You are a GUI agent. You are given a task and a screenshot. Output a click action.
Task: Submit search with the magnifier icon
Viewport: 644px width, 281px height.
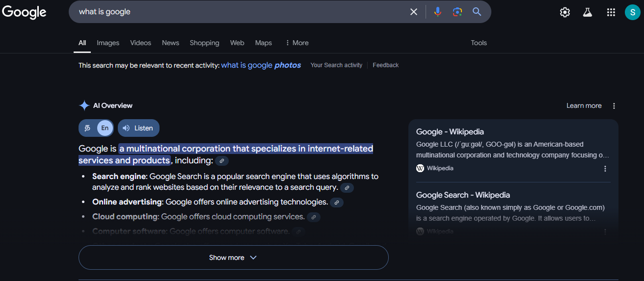pyautogui.click(x=477, y=12)
